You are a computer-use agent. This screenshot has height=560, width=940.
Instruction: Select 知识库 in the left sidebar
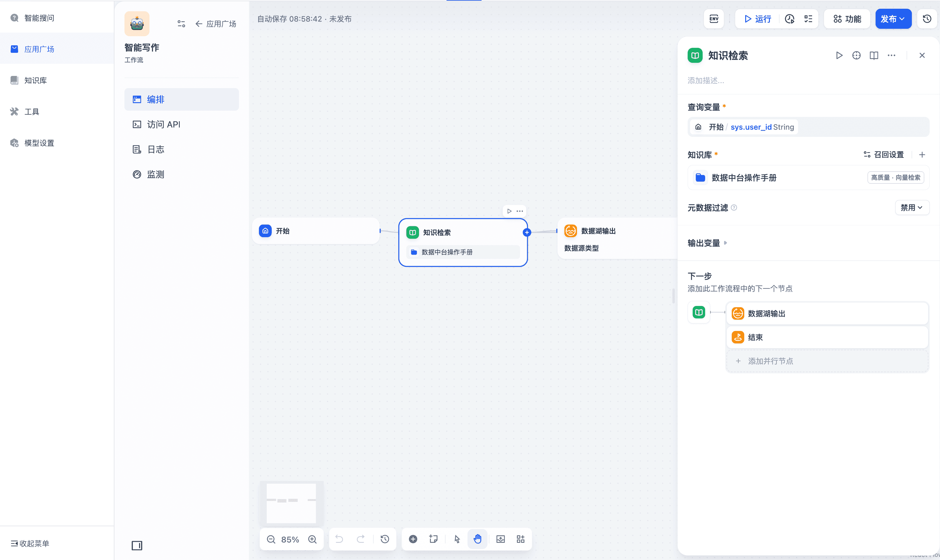tap(35, 80)
